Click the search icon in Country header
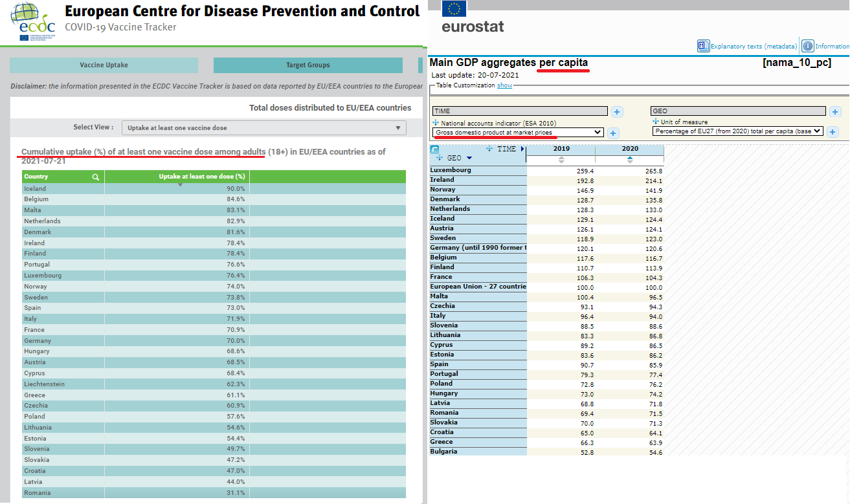Viewport: 850px width, 504px height. pyautogui.click(x=96, y=177)
